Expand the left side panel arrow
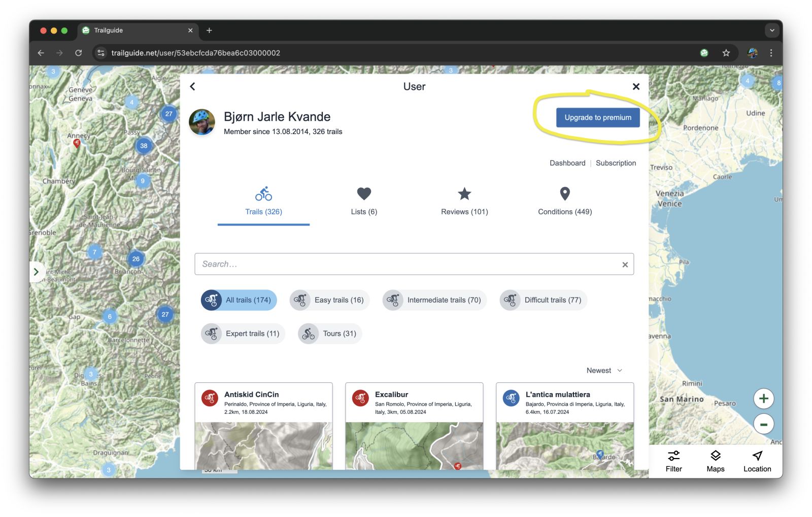Image resolution: width=812 pixels, height=517 pixels. (x=36, y=272)
